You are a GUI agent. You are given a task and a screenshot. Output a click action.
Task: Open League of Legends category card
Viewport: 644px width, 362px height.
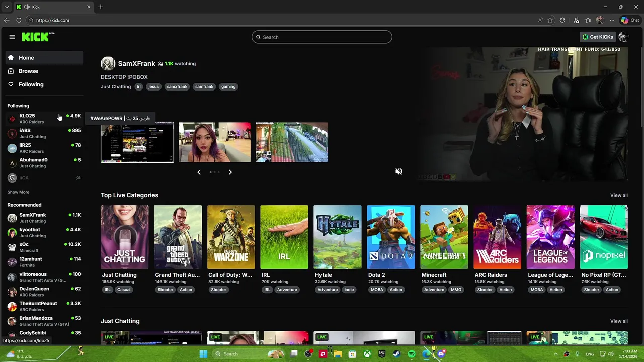tap(550, 237)
